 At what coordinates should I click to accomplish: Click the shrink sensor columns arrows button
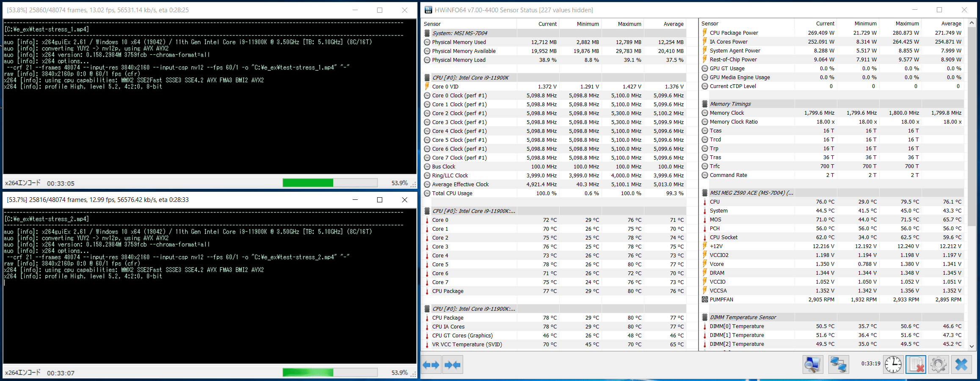click(x=453, y=364)
